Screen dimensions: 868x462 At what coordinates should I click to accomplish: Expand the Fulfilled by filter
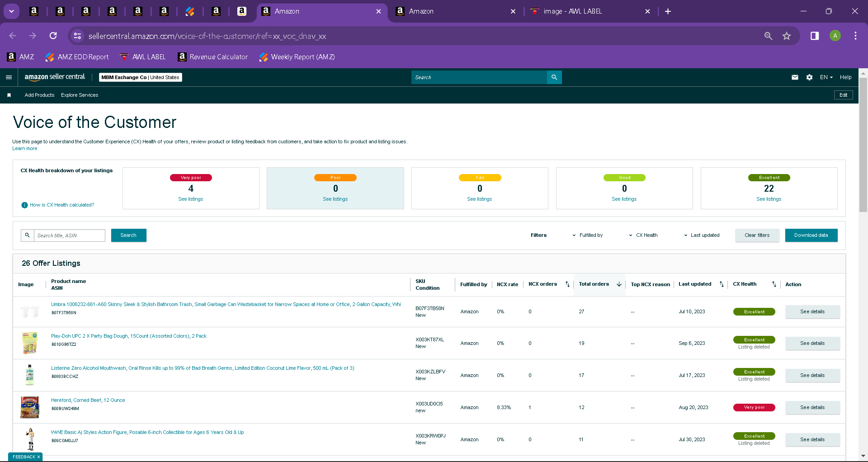588,236
